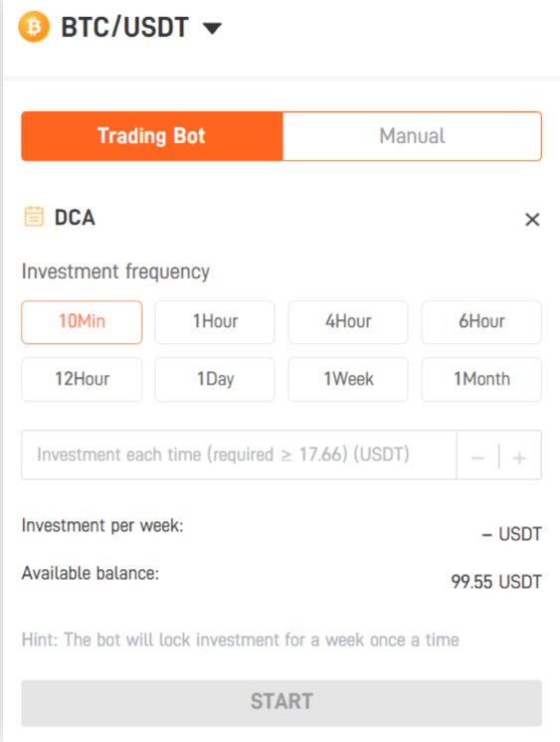The image size is (560, 742).
Task: Decrease investment amount with minus icon
Action: pyautogui.click(x=477, y=458)
